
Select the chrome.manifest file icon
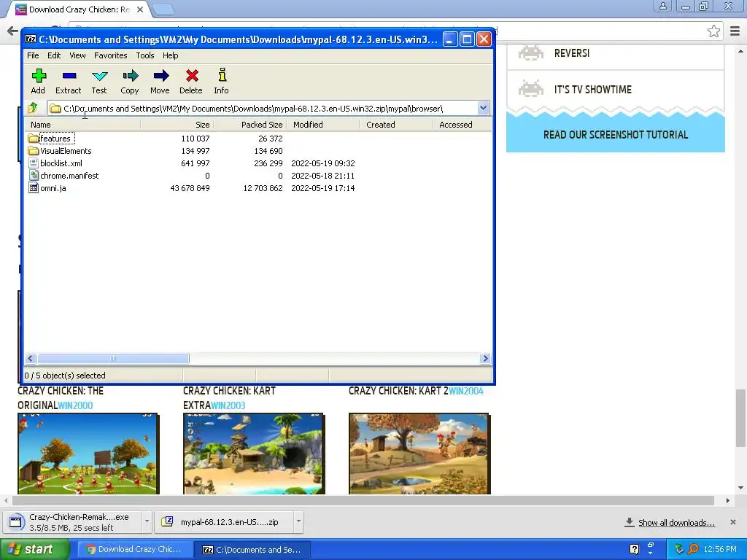point(34,176)
